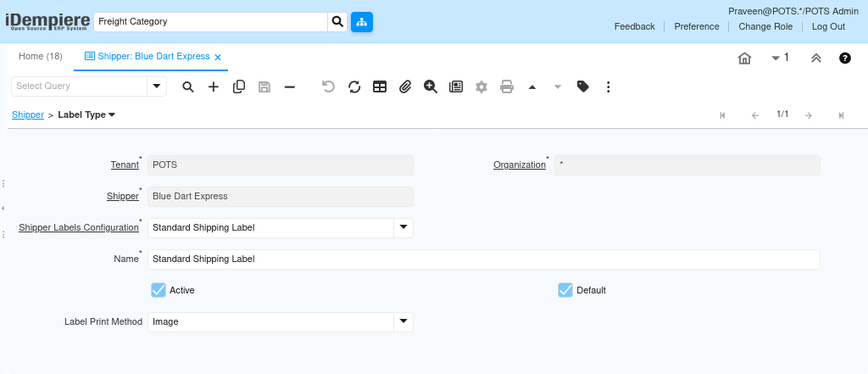Delete record using the minus icon
Screen dimensions: 868x374
[290, 87]
